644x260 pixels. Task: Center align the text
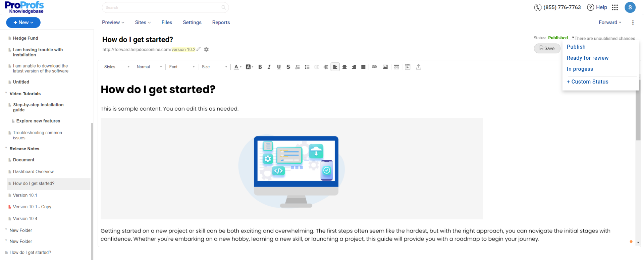click(x=344, y=67)
